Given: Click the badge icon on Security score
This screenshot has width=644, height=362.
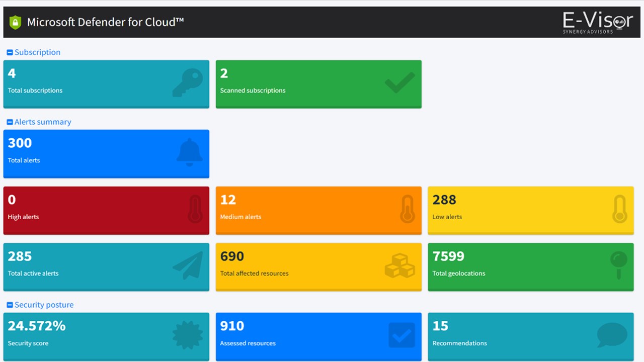Looking at the screenshot, I should pyautogui.click(x=188, y=335).
